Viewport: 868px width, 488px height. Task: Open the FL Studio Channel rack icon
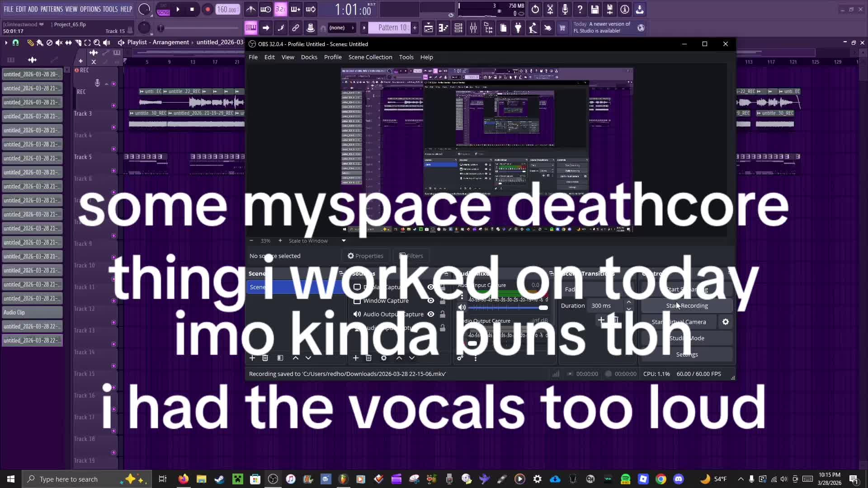[x=458, y=28]
